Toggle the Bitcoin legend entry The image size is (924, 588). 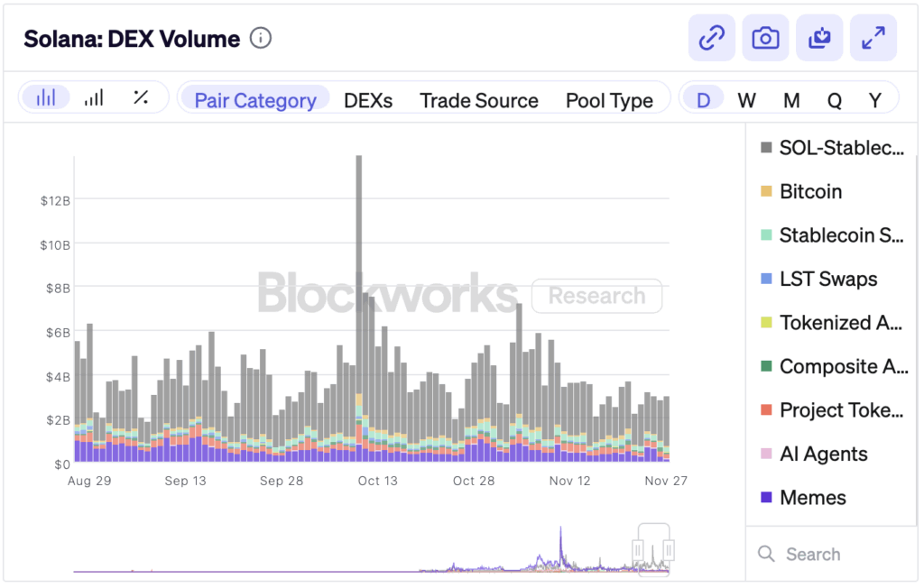point(810,192)
